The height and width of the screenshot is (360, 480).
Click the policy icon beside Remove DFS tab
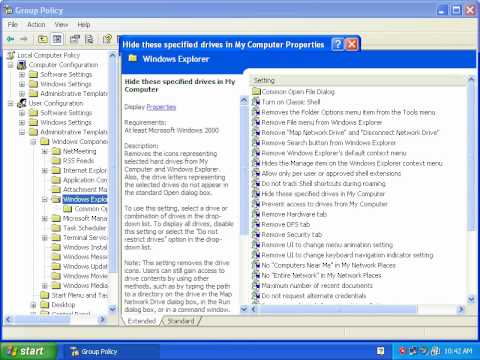(256, 224)
